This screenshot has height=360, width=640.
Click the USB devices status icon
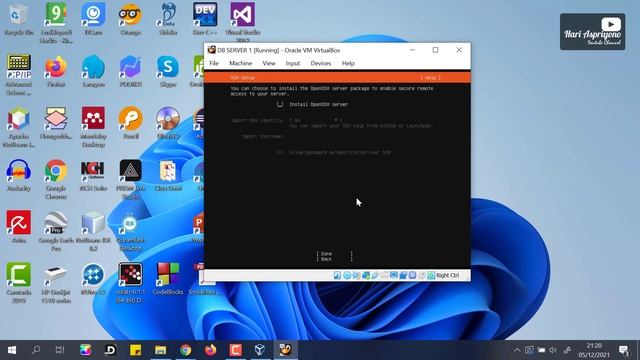pyautogui.click(x=375, y=276)
